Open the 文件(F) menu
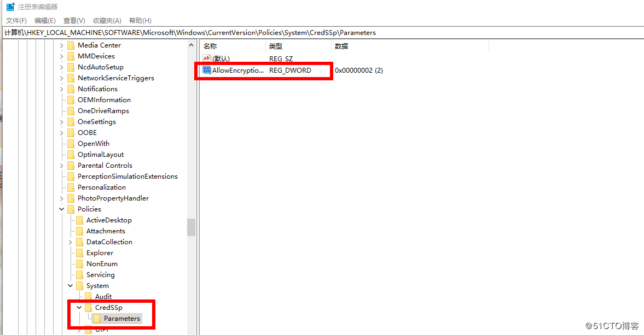Image resolution: width=644 pixels, height=335 pixels. click(x=16, y=21)
